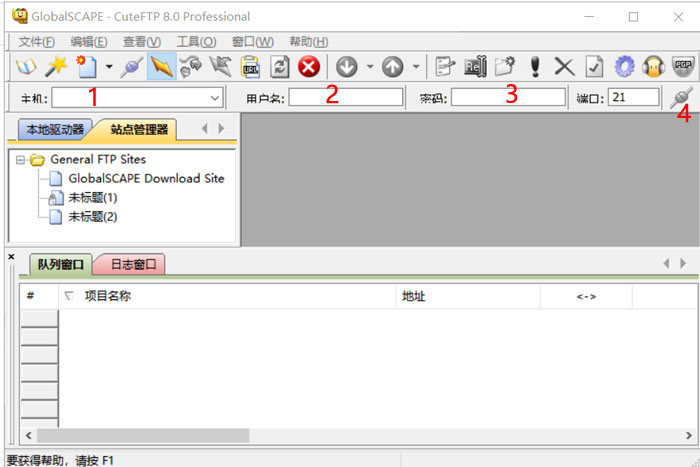Click into the 用户名 username field
The image size is (700, 467).
pyautogui.click(x=346, y=97)
